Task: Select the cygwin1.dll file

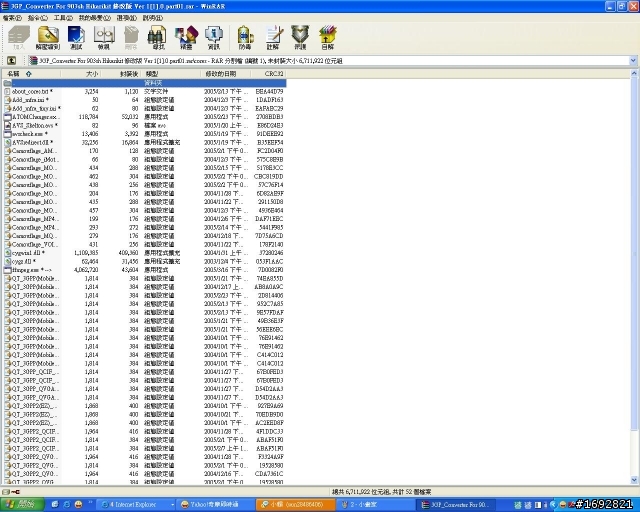Action: (x=144, y=253)
